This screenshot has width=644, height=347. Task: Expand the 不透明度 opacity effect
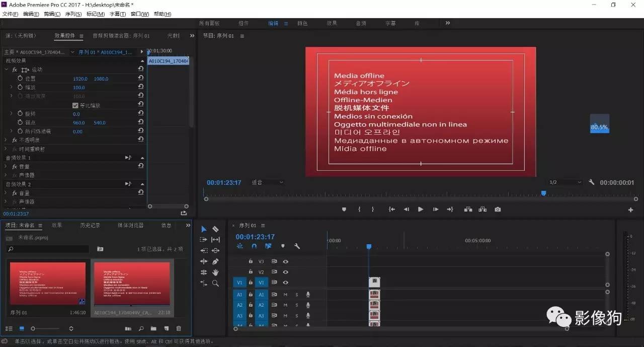(x=7, y=140)
